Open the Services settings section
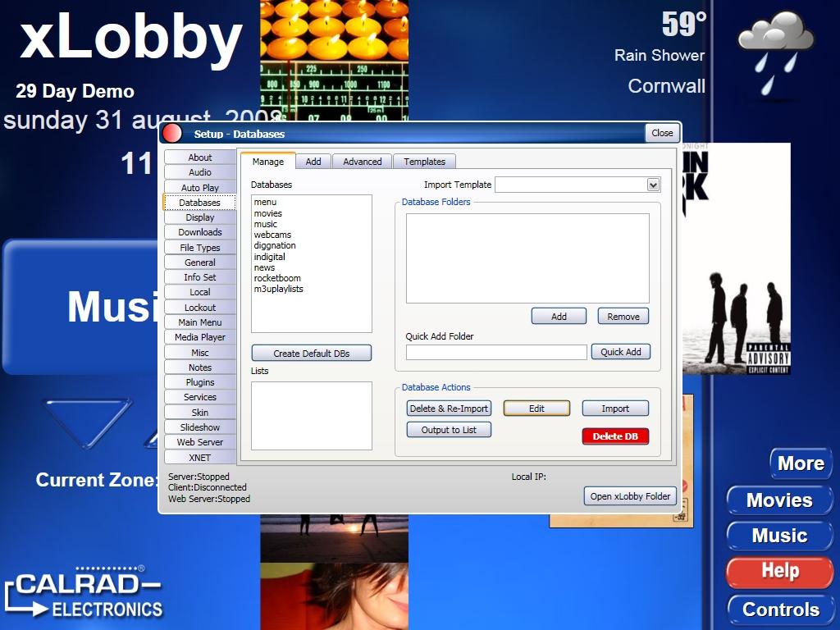 (200, 397)
